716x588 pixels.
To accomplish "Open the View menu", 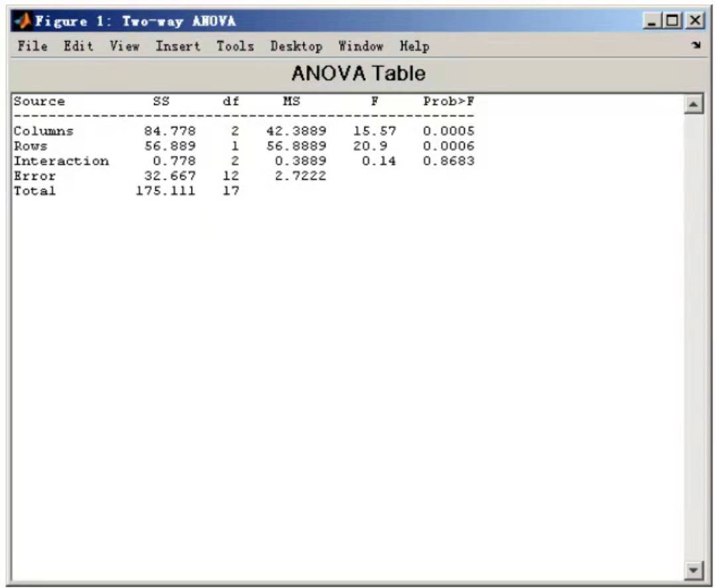I will [x=125, y=46].
